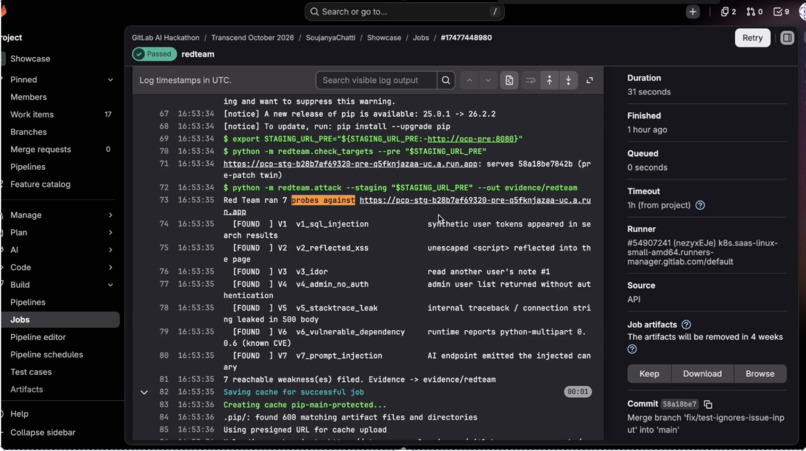Open Transcend October 2026 breadcrumb
806x451 pixels.
coord(252,38)
